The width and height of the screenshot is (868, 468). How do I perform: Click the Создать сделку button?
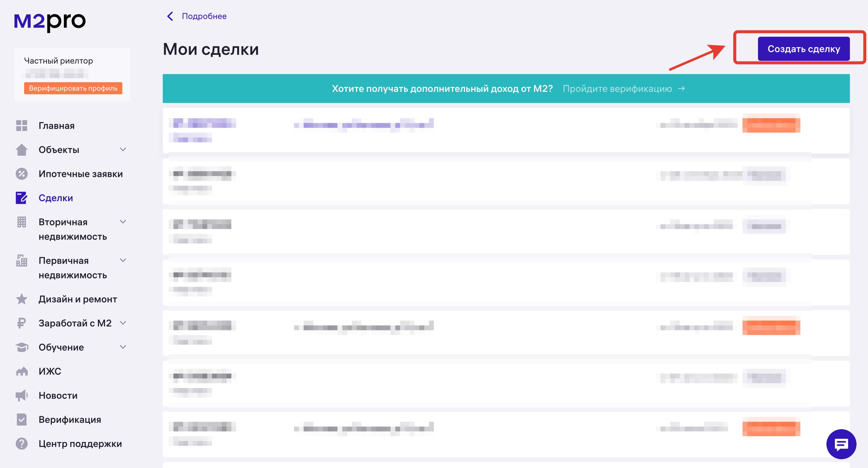pos(804,49)
